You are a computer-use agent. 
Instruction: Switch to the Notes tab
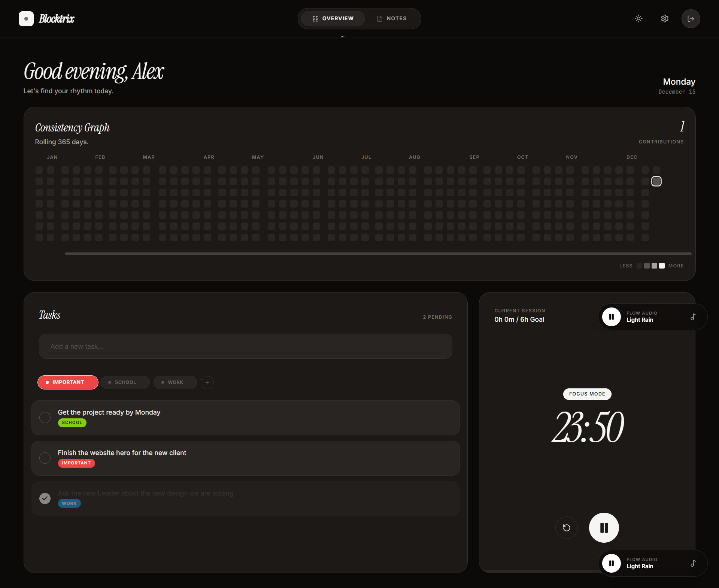pyautogui.click(x=391, y=18)
